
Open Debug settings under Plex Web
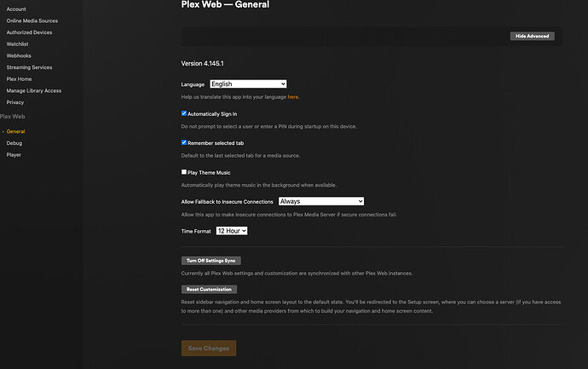coord(14,143)
